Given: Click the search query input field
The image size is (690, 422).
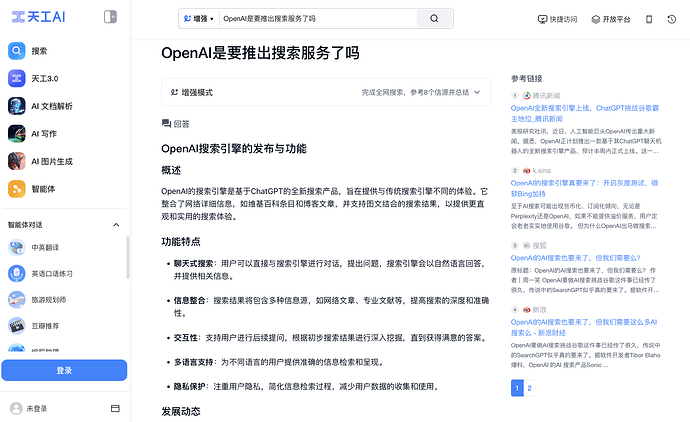Looking at the screenshot, I should click(x=318, y=18).
